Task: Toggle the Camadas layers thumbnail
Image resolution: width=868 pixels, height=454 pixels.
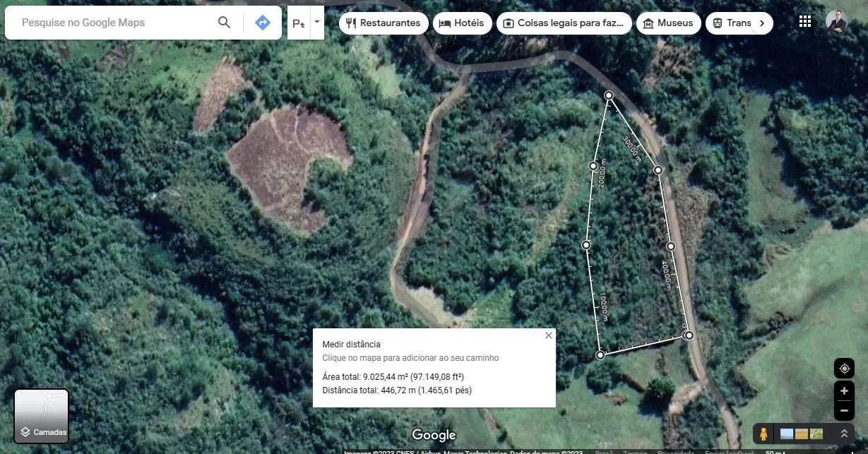Action: (42, 417)
